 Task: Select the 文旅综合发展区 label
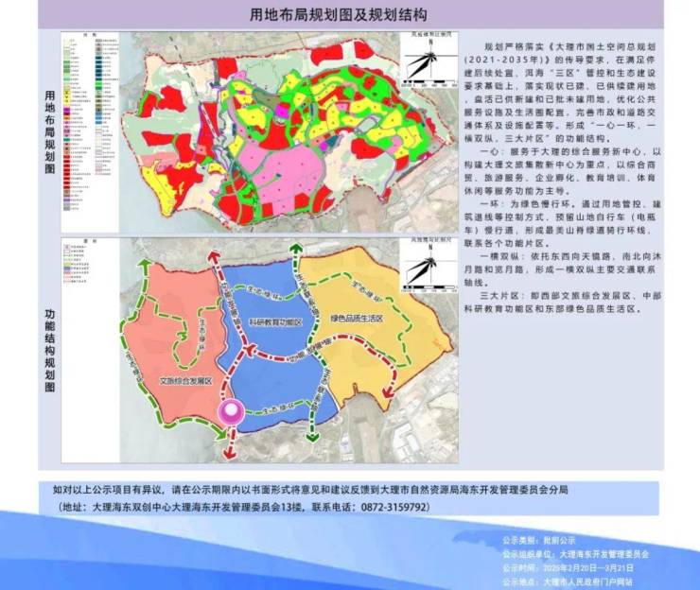pyautogui.click(x=186, y=381)
